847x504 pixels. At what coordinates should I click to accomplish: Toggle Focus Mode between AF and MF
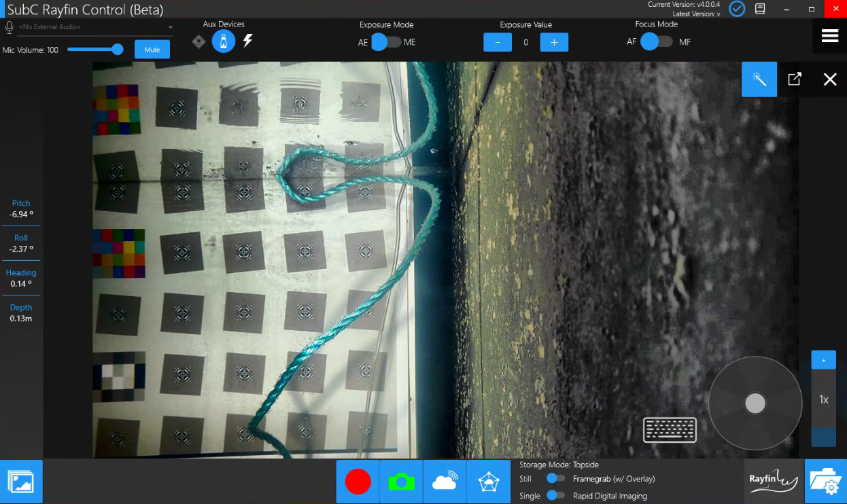pyautogui.click(x=656, y=42)
